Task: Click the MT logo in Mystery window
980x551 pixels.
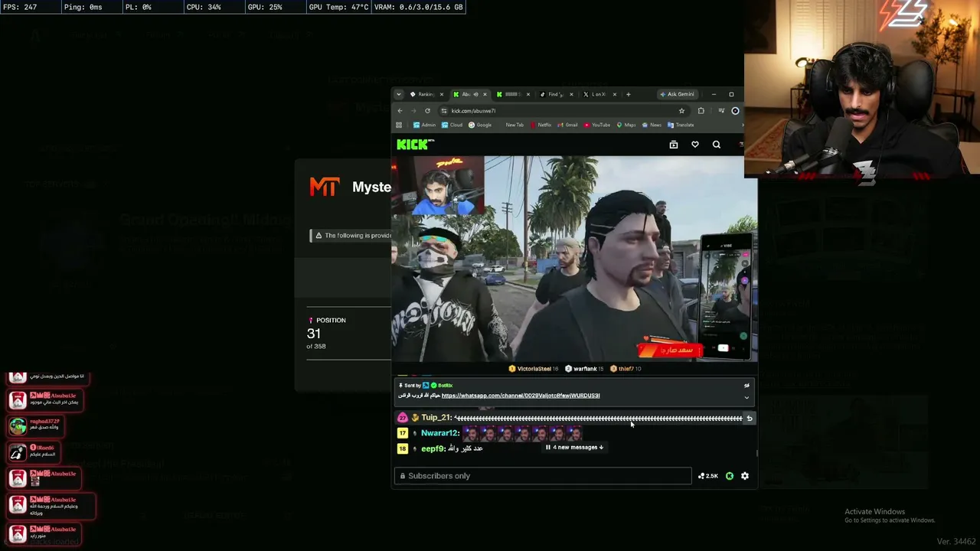Action: [325, 187]
